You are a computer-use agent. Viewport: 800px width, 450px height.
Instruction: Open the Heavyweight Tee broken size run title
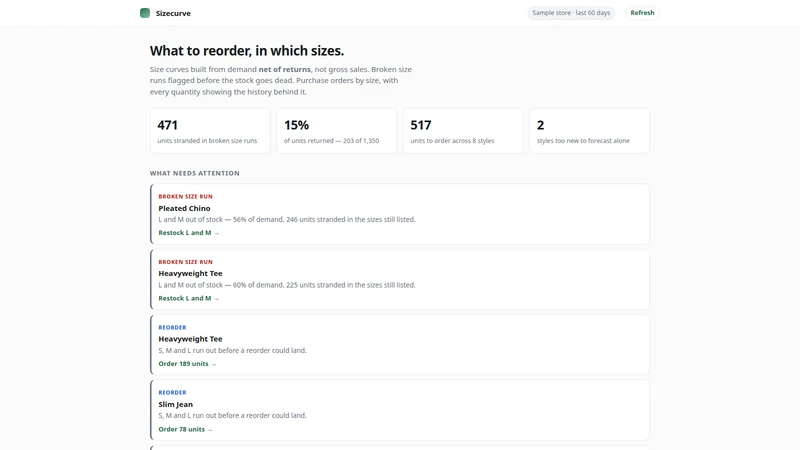click(190, 273)
